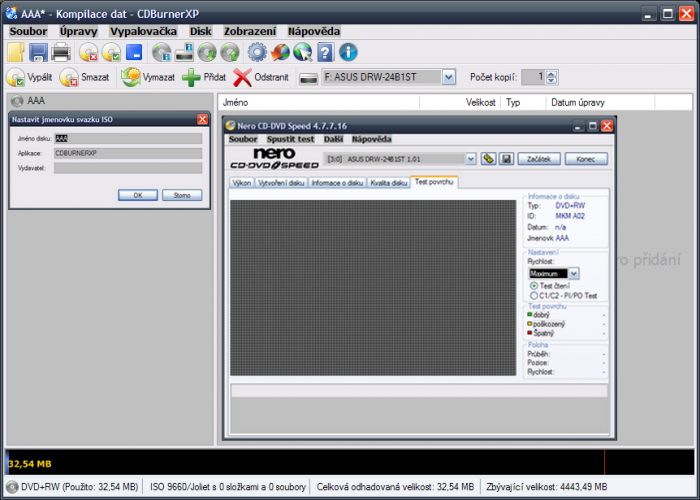Sort the file list by the Velikost column
The height and width of the screenshot is (500, 700).
click(x=460, y=103)
